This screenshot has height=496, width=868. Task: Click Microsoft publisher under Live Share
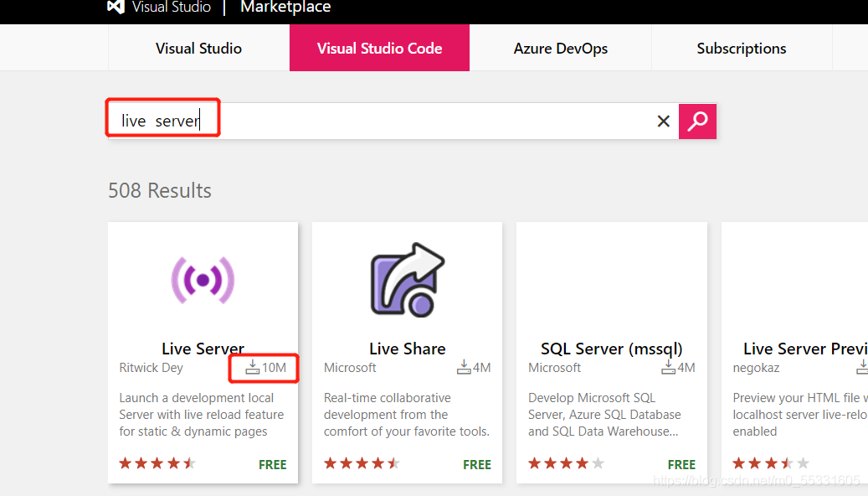350,368
